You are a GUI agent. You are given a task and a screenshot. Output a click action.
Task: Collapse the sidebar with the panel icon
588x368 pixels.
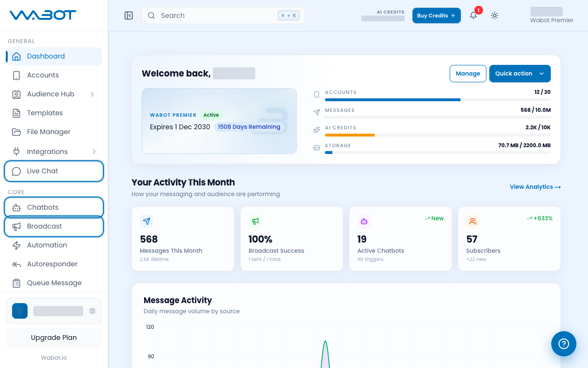click(129, 15)
